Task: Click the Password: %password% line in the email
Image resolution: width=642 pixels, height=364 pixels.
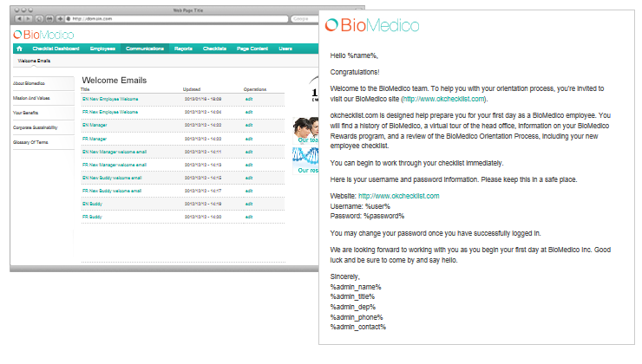Action: 367,216
